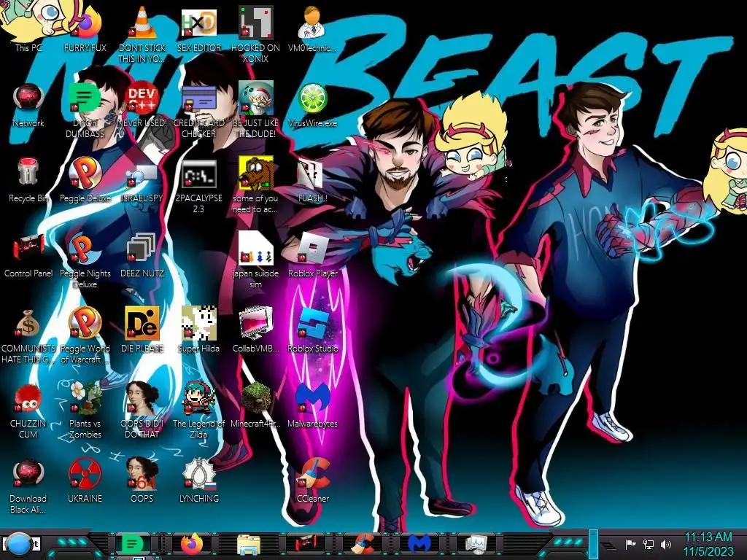This screenshot has height=560, width=747.
Task: Launch Firefox from the taskbar
Action: pyautogui.click(x=192, y=544)
